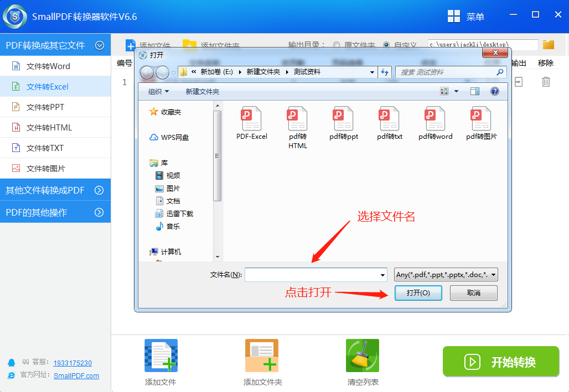Expand the 其他文件转换成PDF section
This screenshot has width=569, height=392.
[x=99, y=190]
